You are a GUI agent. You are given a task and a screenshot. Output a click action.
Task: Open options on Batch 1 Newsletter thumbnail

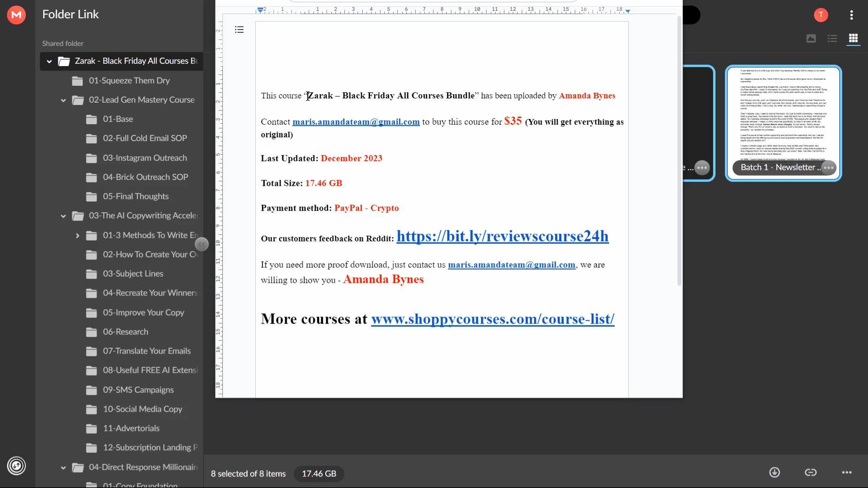coord(829,168)
